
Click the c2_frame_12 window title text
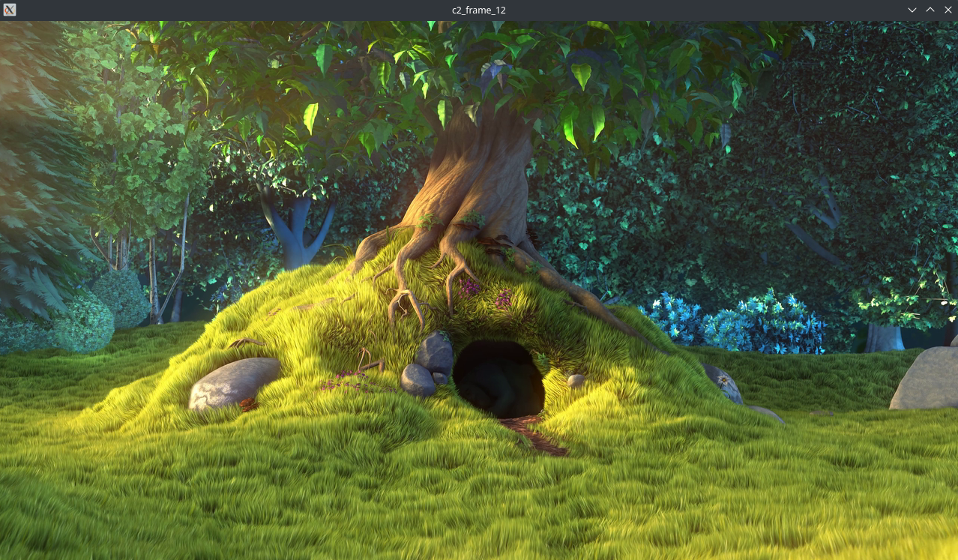tap(478, 10)
